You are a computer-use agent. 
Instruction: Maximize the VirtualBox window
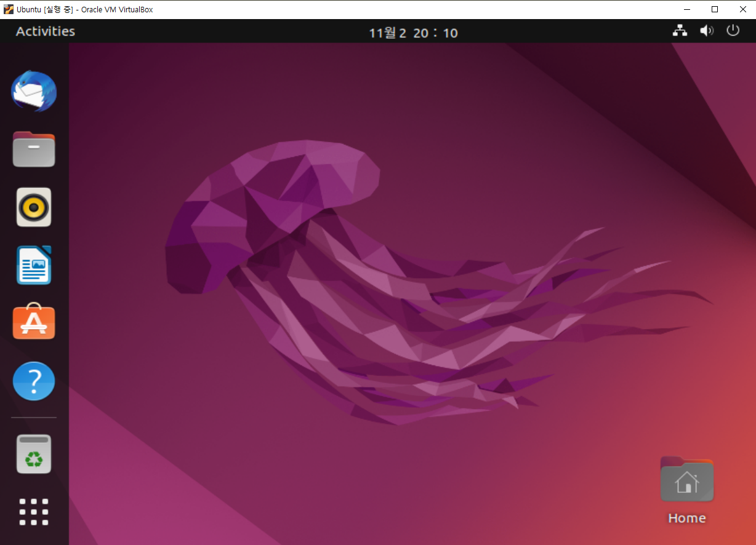[x=715, y=9]
